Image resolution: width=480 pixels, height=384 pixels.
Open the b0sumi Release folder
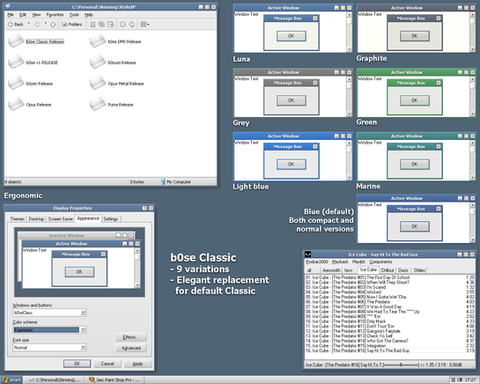tap(113, 62)
